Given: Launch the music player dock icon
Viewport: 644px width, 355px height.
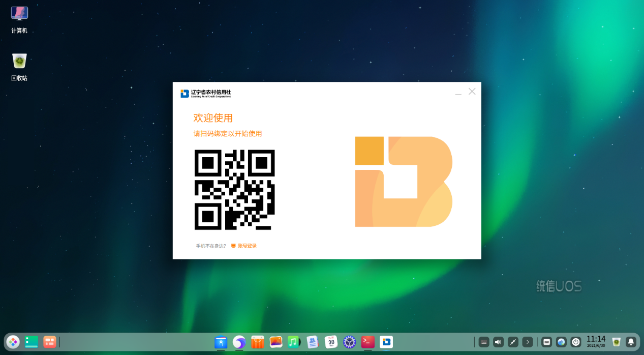Looking at the screenshot, I should click(294, 342).
